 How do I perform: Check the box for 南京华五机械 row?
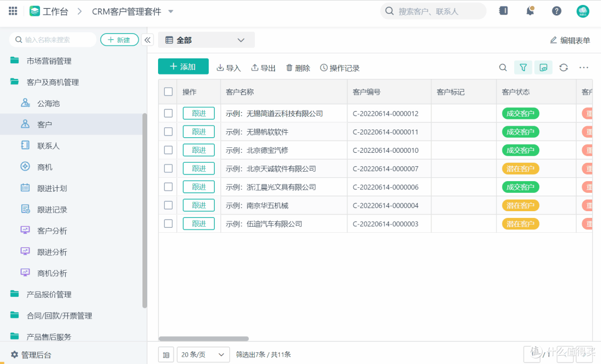pyautogui.click(x=168, y=205)
